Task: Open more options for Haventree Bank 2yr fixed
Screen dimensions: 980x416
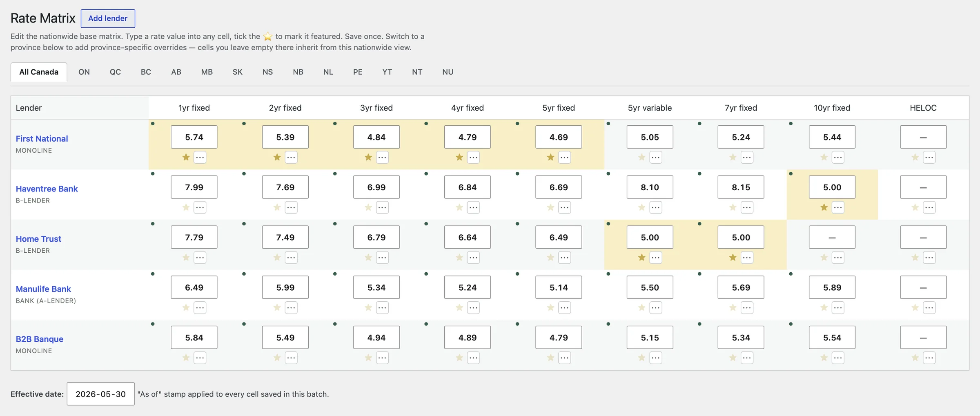Action: (x=291, y=207)
